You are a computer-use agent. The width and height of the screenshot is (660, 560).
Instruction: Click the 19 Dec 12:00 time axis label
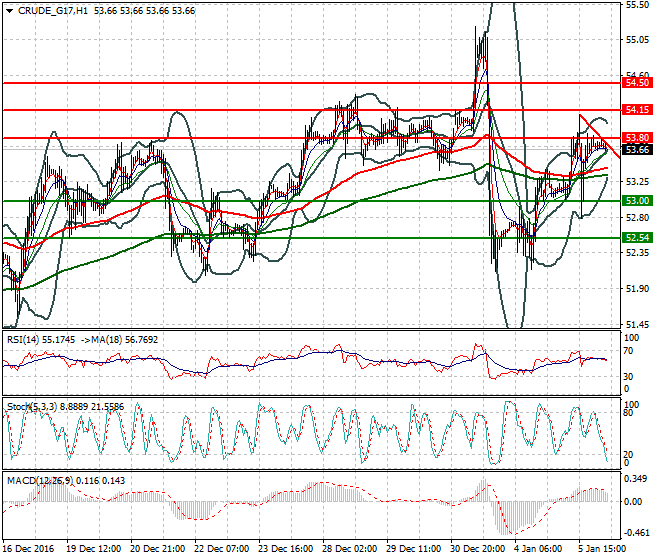pyautogui.click(x=93, y=549)
